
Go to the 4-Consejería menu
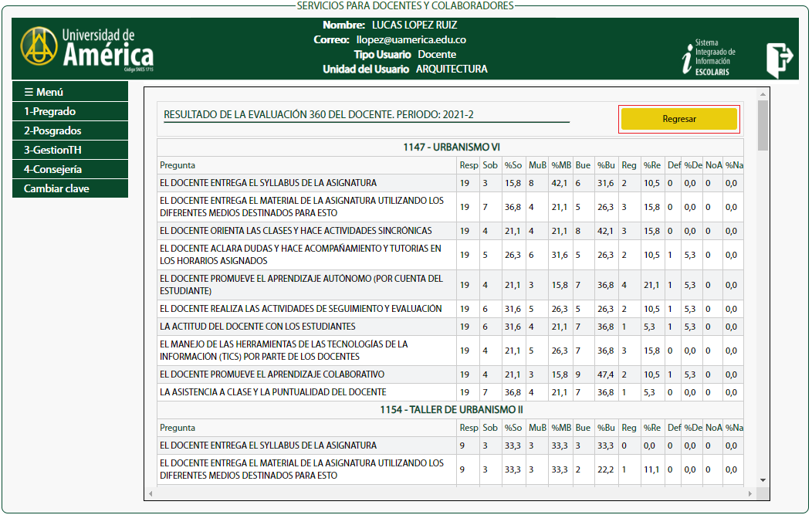(70, 169)
